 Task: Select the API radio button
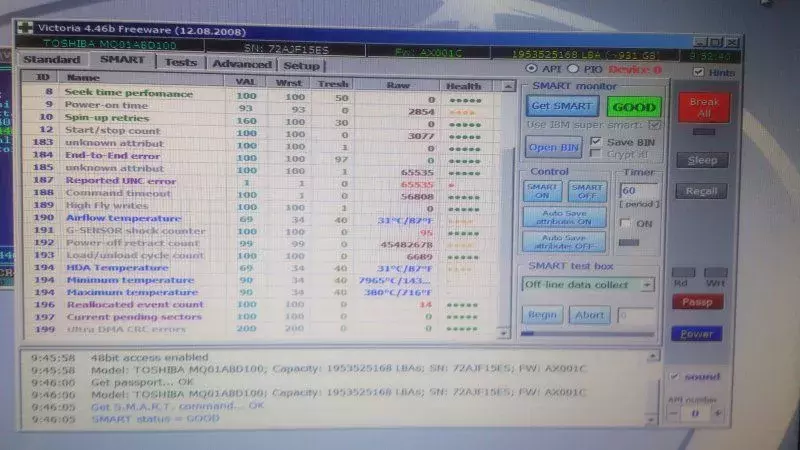point(531,68)
